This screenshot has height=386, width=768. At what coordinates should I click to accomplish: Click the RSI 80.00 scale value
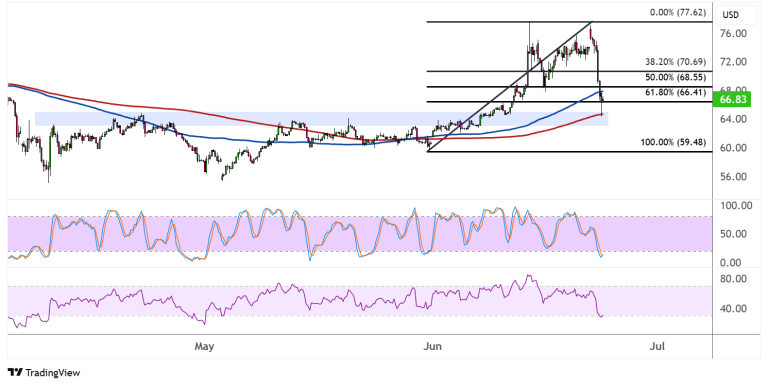click(733, 279)
